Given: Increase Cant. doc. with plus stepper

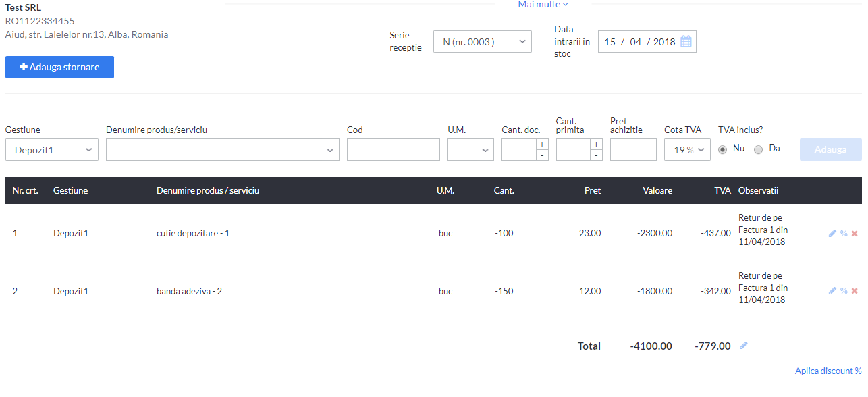Looking at the screenshot, I should (542, 144).
